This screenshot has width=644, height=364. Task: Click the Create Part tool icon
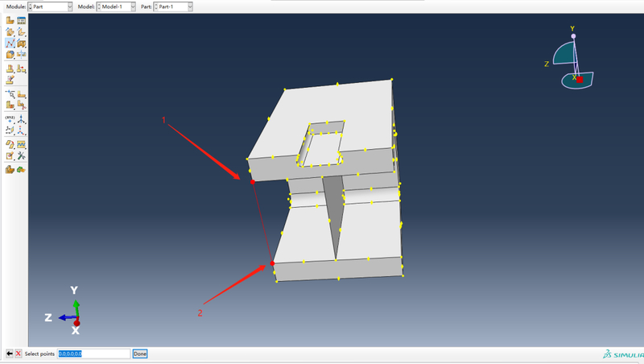(10, 21)
